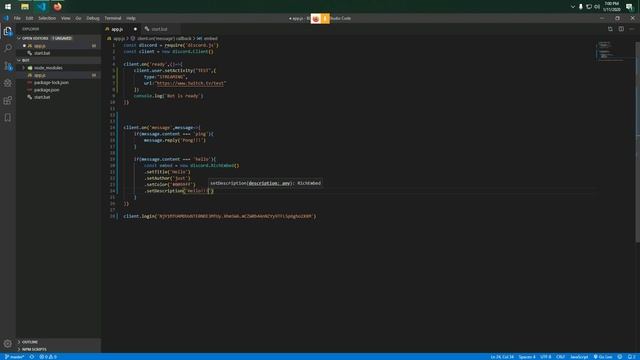640x360 pixels.
Task: Open the Explorer view in activity bar
Action: [8, 31]
